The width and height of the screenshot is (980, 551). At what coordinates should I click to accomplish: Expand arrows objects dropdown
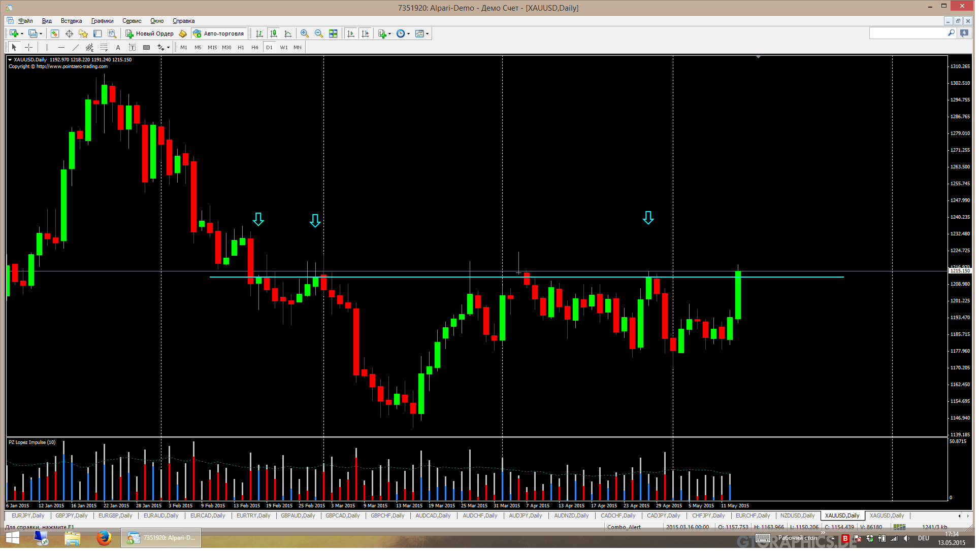(x=168, y=48)
